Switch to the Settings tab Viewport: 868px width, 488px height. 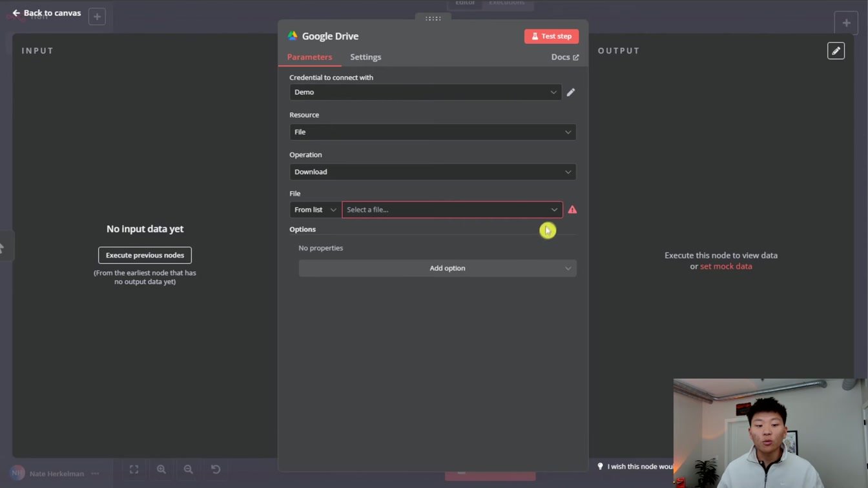coord(366,57)
